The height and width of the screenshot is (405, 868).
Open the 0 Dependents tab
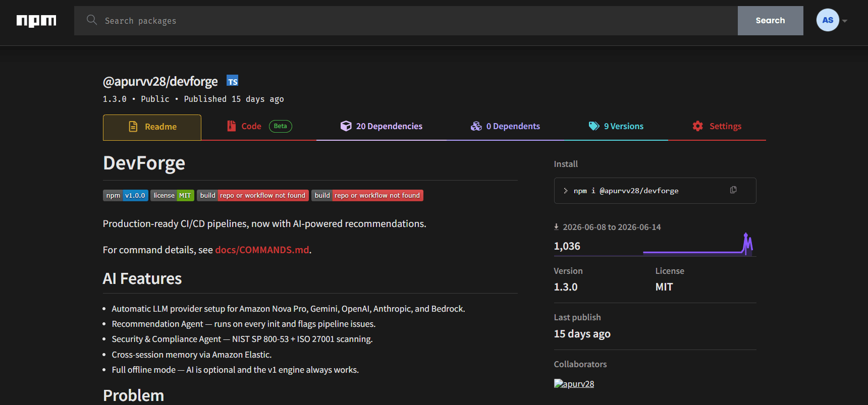click(x=505, y=127)
